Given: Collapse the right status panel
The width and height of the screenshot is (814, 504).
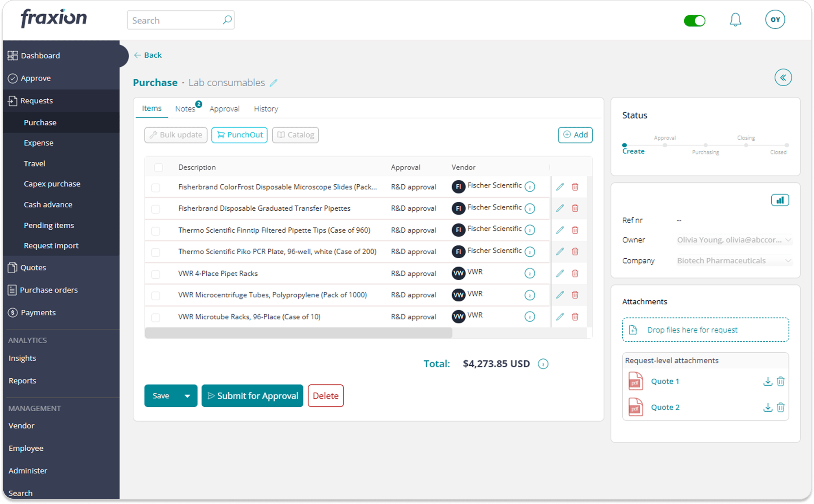Looking at the screenshot, I should click(x=783, y=77).
